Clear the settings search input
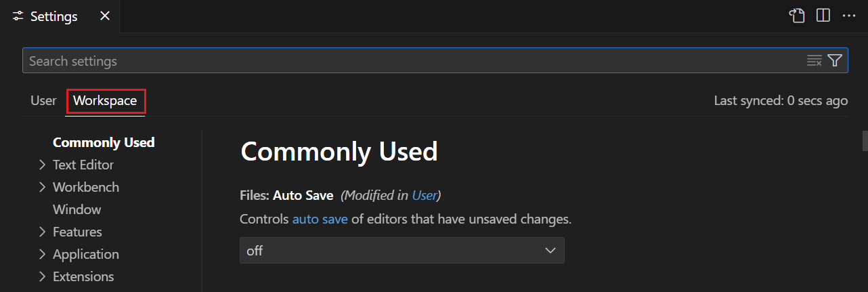Viewport: 868px width, 292px height. (814, 61)
